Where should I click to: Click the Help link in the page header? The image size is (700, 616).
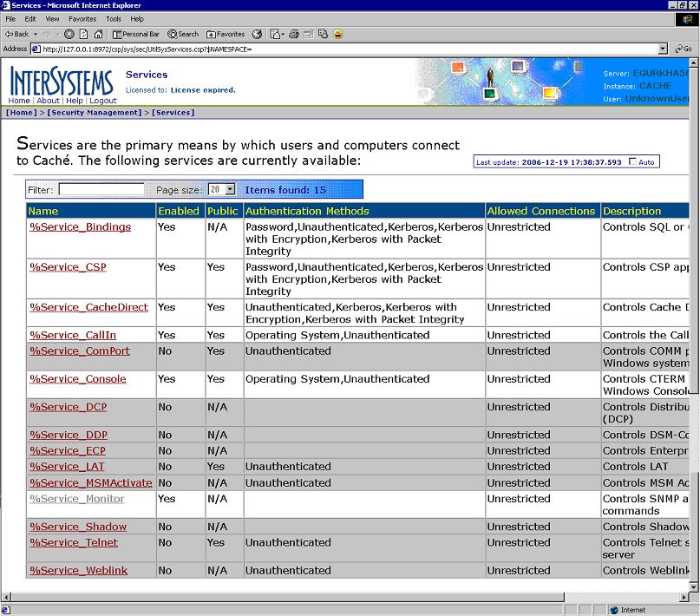(75, 101)
